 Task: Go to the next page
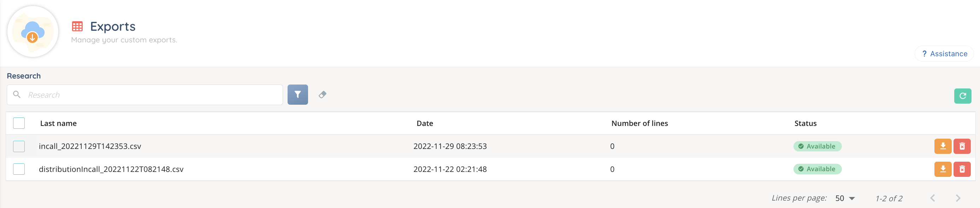(958, 198)
